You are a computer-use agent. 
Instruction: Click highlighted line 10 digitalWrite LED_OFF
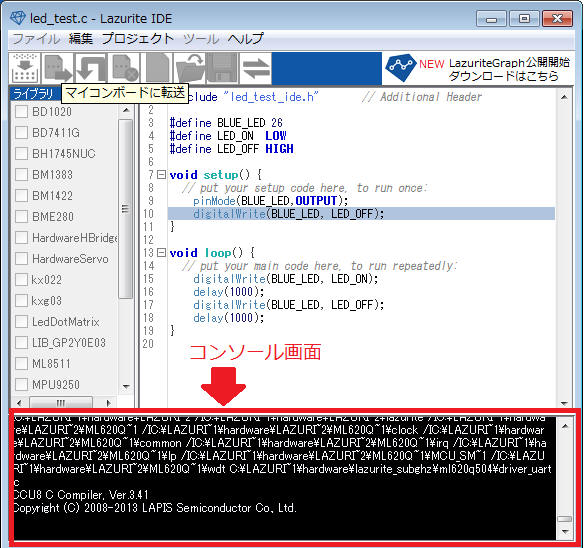tap(361, 214)
